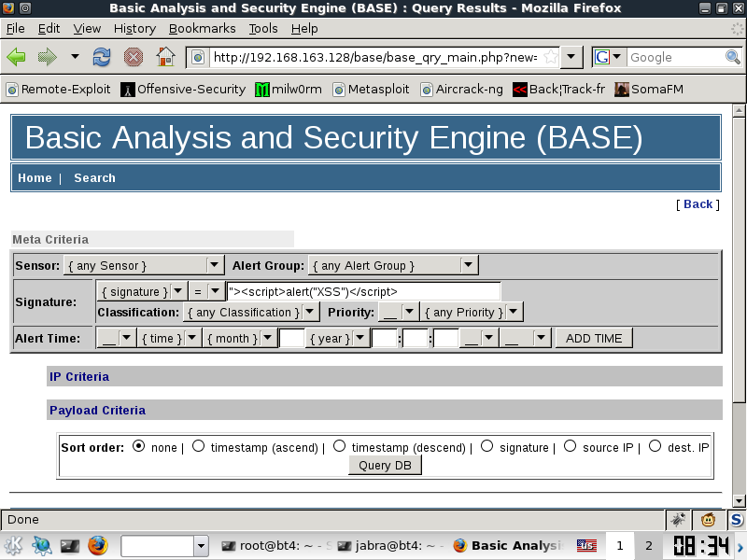Open the Priority operator dropdown
Screen dimensions: 747x560
399,313
